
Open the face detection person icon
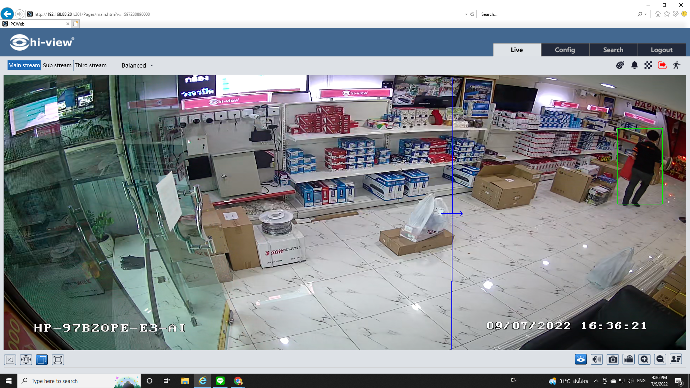click(676, 359)
